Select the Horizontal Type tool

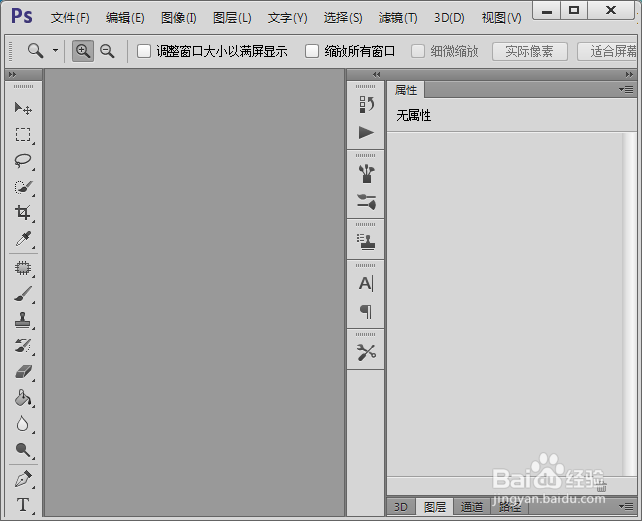click(23, 505)
